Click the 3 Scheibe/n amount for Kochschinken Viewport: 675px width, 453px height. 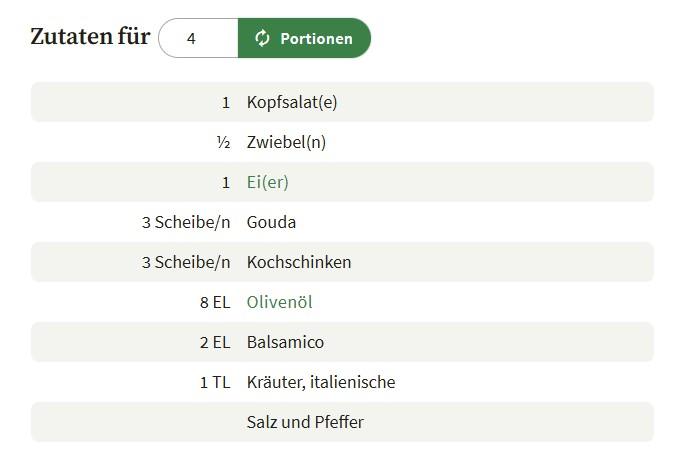point(186,262)
